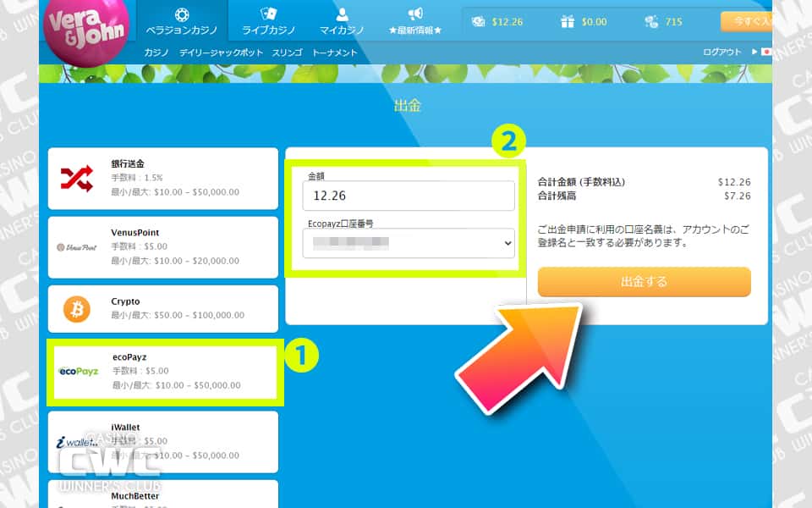This screenshot has height=508, width=812.
Task: Click the 金額 amount input field
Action: coord(409,196)
